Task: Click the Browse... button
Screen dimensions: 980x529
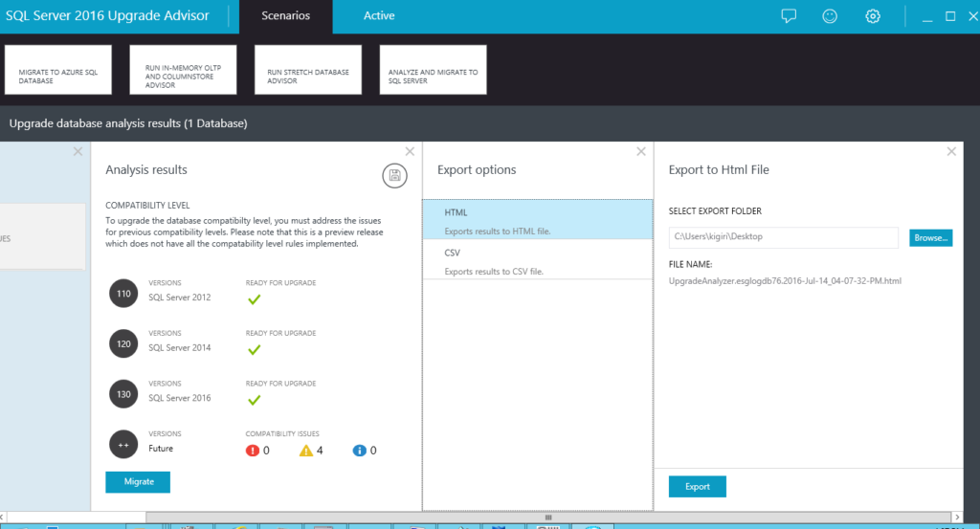Action: tap(930, 238)
